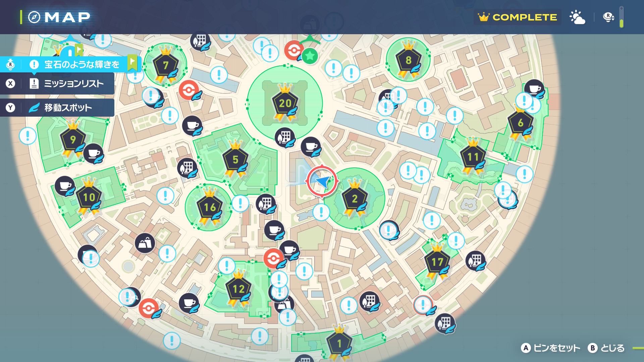The width and height of the screenshot is (644, 362).
Task: Select wild zone 2 badge
Action: pos(355,199)
